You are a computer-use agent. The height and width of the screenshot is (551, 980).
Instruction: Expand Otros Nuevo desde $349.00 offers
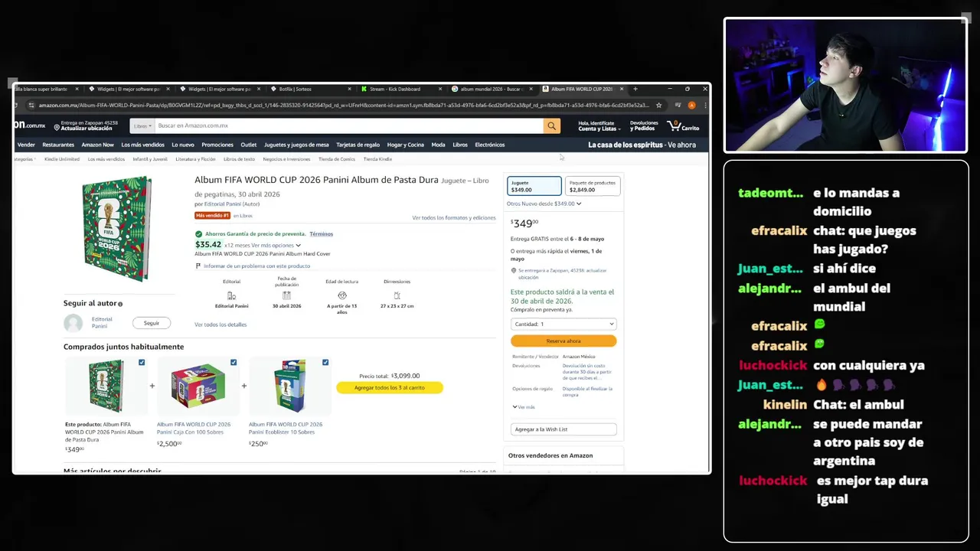point(544,204)
